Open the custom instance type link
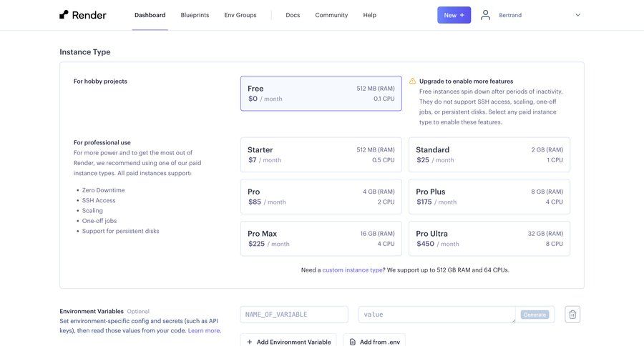 pos(352,270)
